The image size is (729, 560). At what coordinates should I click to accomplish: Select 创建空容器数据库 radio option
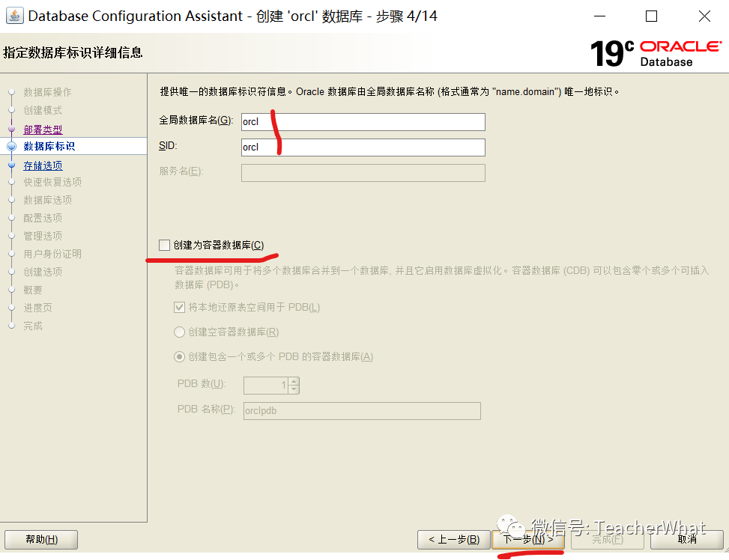tap(179, 332)
